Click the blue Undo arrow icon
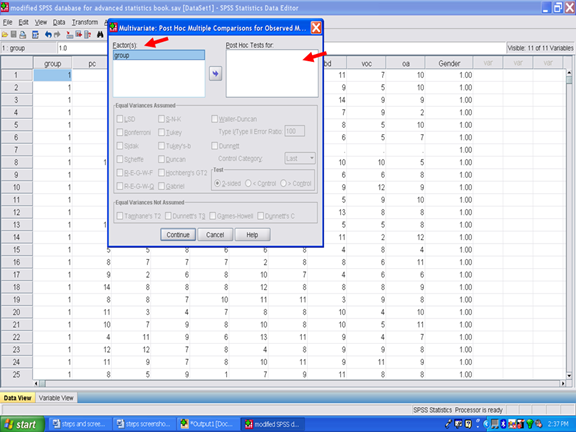Viewport: 576px width, 432px height. click(x=48, y=35)
